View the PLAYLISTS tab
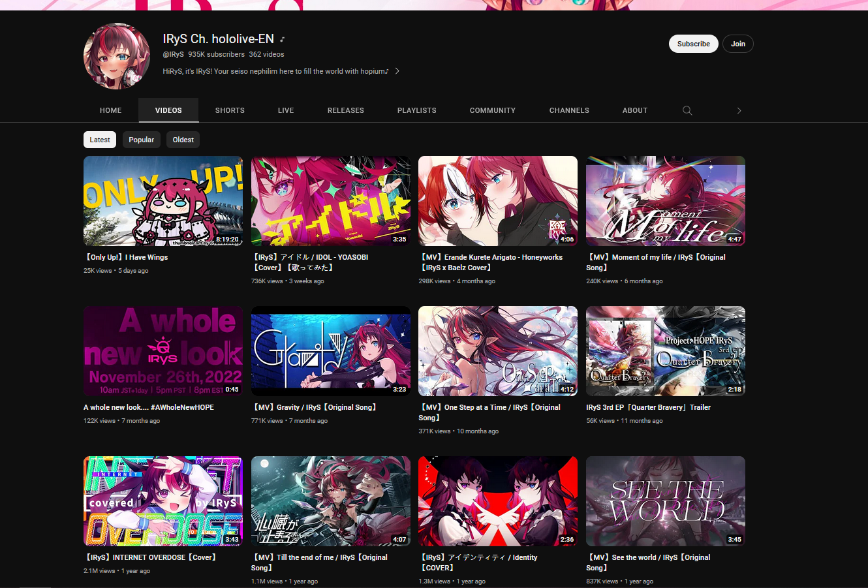The height and width of the screenshot is (588, 868). point(417,110)
